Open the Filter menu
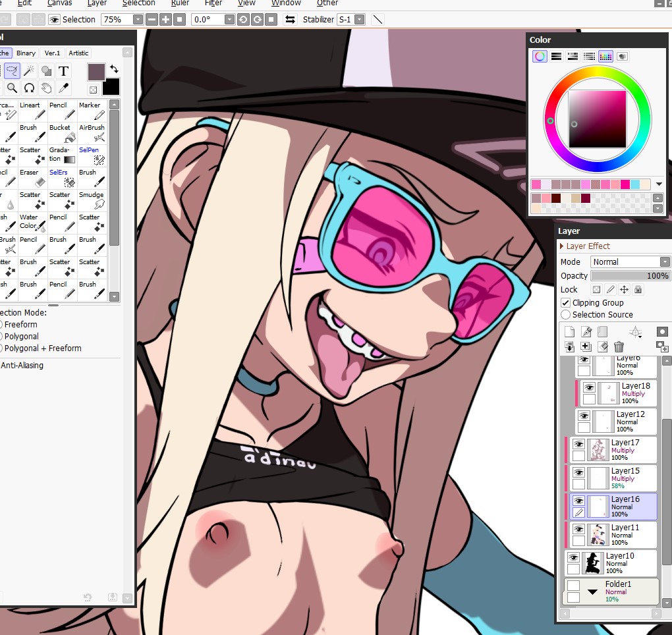The height and width of the screenshot is (635, 672). [213, 3]
